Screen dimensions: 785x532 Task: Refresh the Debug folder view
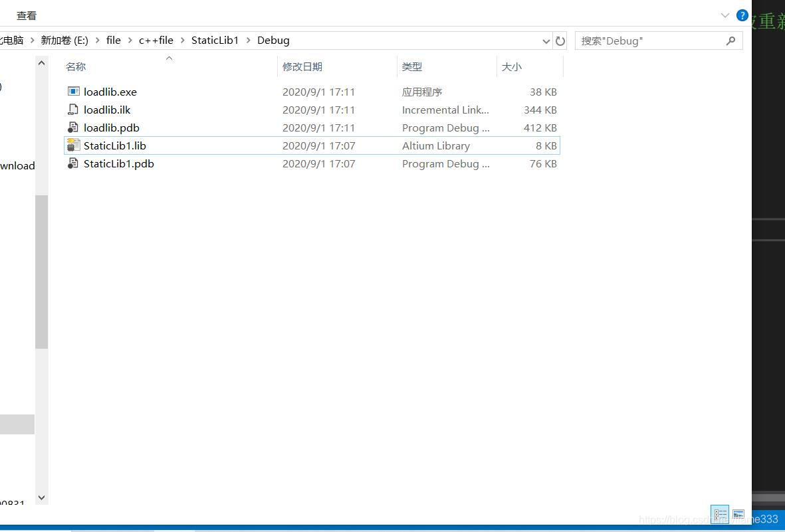tap(560, 41)
